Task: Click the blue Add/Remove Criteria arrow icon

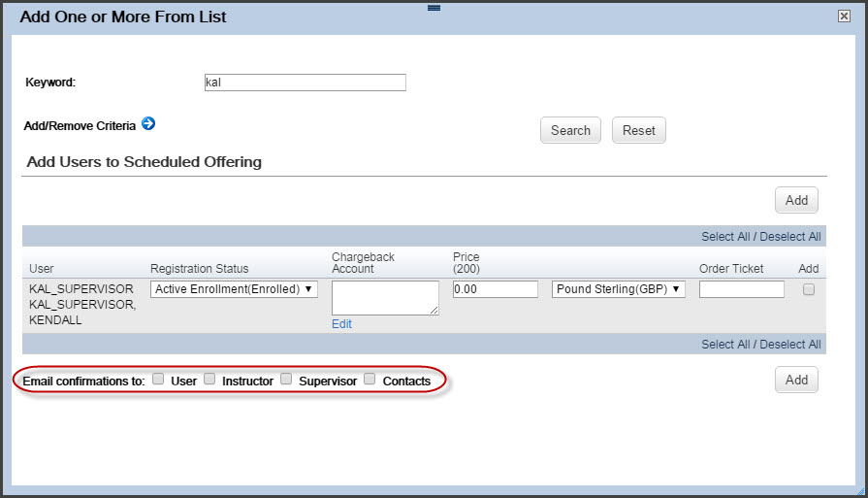Action: click(148, 123)
